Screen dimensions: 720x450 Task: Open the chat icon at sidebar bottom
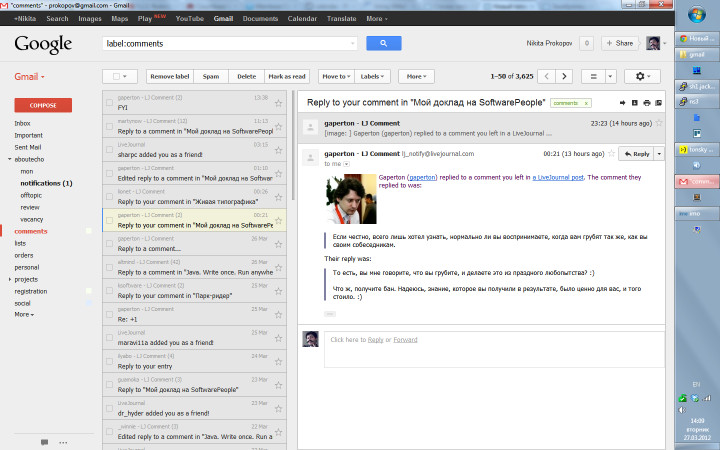tap(45, 442)
